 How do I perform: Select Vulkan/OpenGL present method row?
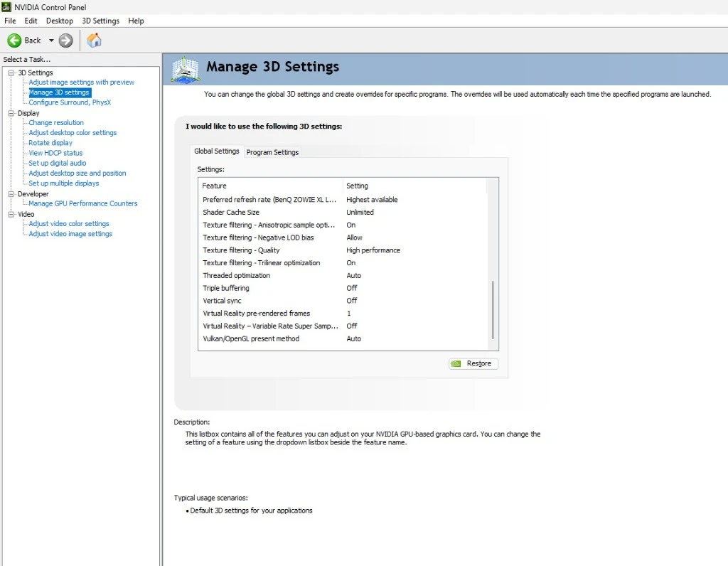343,338
